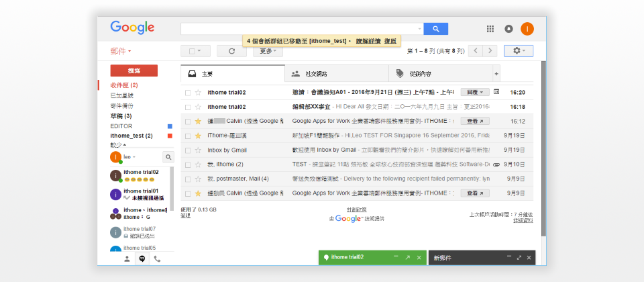Viewport: 644px width, 282px height.
Task: Click the main page vertical scrollbar
Action: [543, 148]
